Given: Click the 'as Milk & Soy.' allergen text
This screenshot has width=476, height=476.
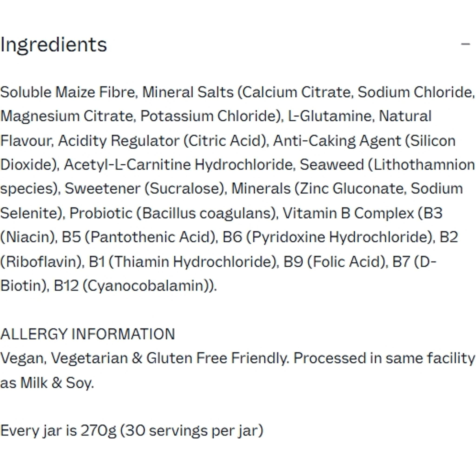Looking at the screenshot, I should [x=47, y=383].
